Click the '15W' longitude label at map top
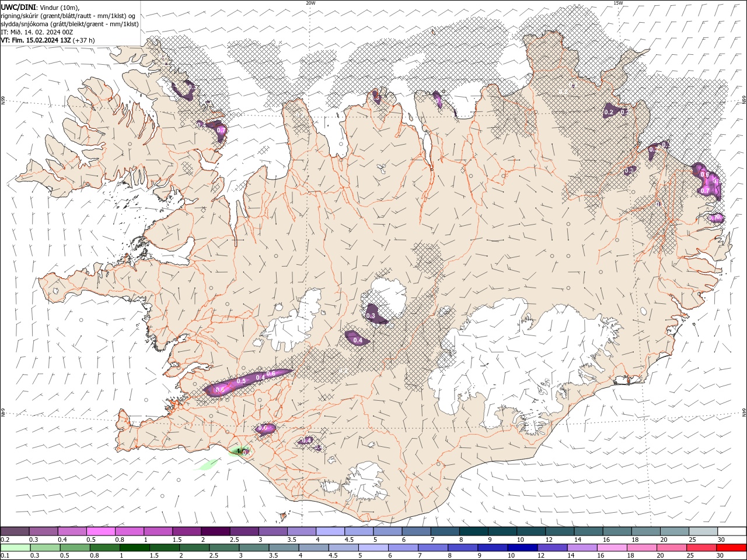This screenshot has height=560, width=747. (618, 3)
